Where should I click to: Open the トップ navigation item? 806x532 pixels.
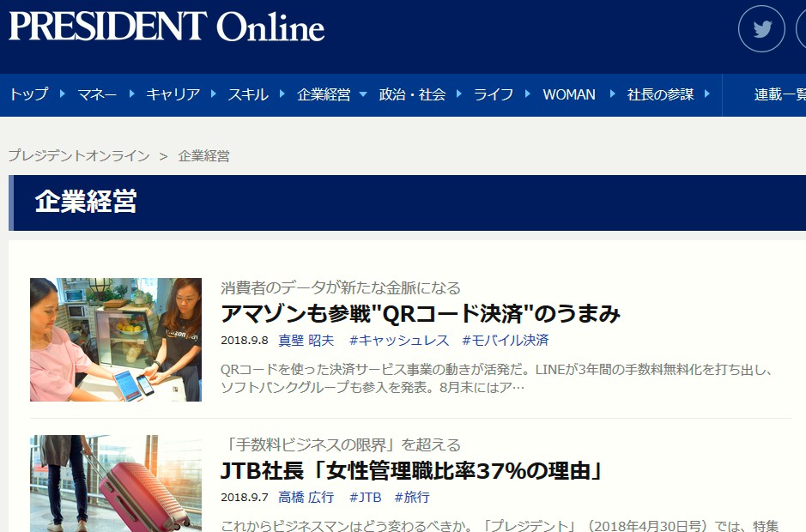[x=28, y=94]
